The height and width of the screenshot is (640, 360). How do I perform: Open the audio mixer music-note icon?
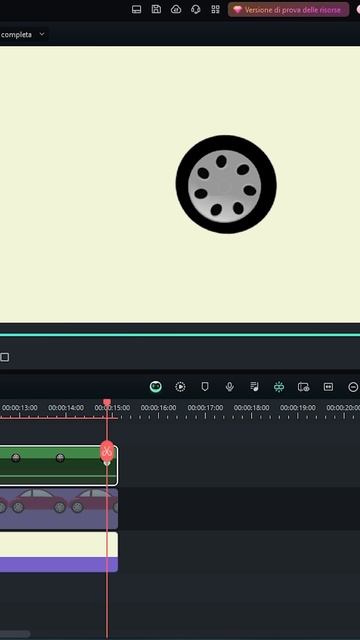click(254, 387)
